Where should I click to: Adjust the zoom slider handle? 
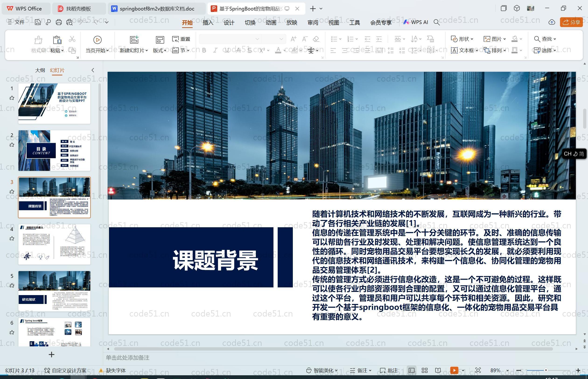546,370
